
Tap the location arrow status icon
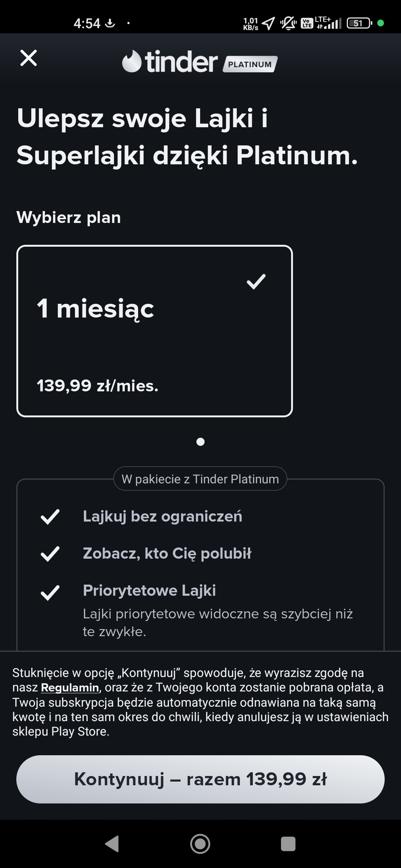(268, 23)
